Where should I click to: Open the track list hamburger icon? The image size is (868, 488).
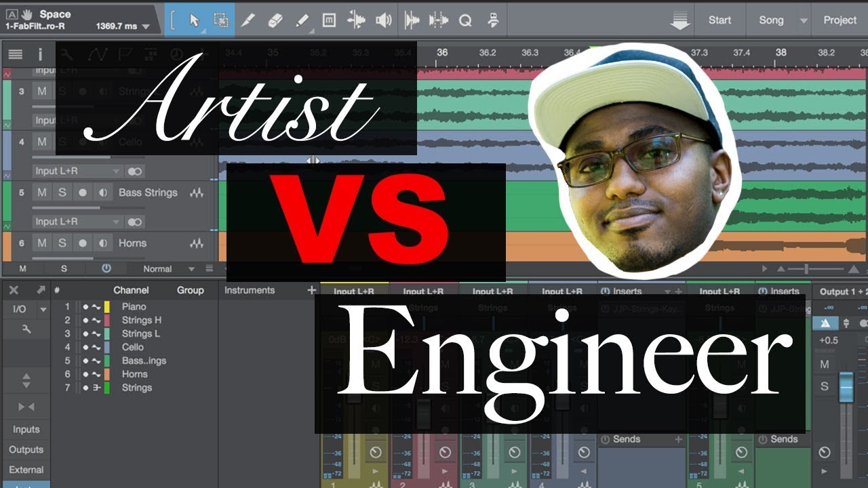pyautogui.click(x=16, y=54)
